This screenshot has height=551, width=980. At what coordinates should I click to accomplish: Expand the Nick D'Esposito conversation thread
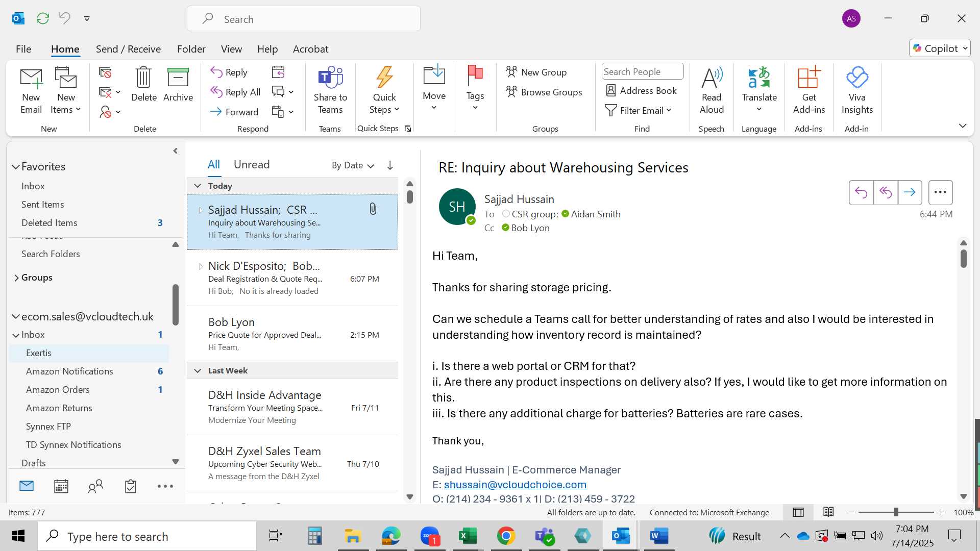click(x=201, y=266)
